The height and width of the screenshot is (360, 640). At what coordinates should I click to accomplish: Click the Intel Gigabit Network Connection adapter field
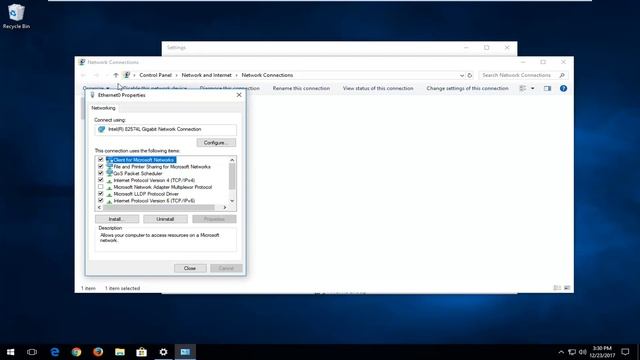click(165, 129)
